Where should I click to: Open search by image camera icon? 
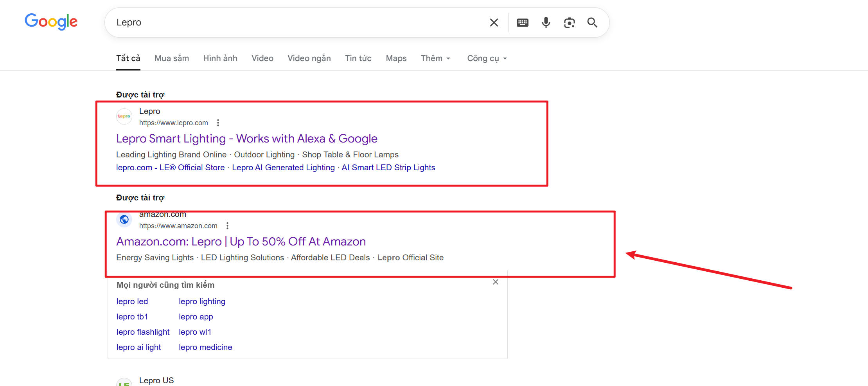[x=569, y=23]
